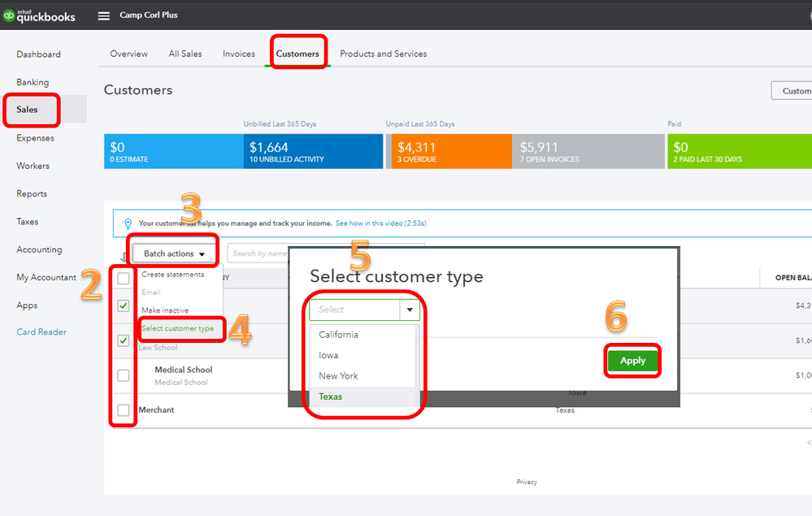The width and height of the screenshot is (812, 516).
Task: Go to Dashboard in sidebar
Action: coord(38,54)
